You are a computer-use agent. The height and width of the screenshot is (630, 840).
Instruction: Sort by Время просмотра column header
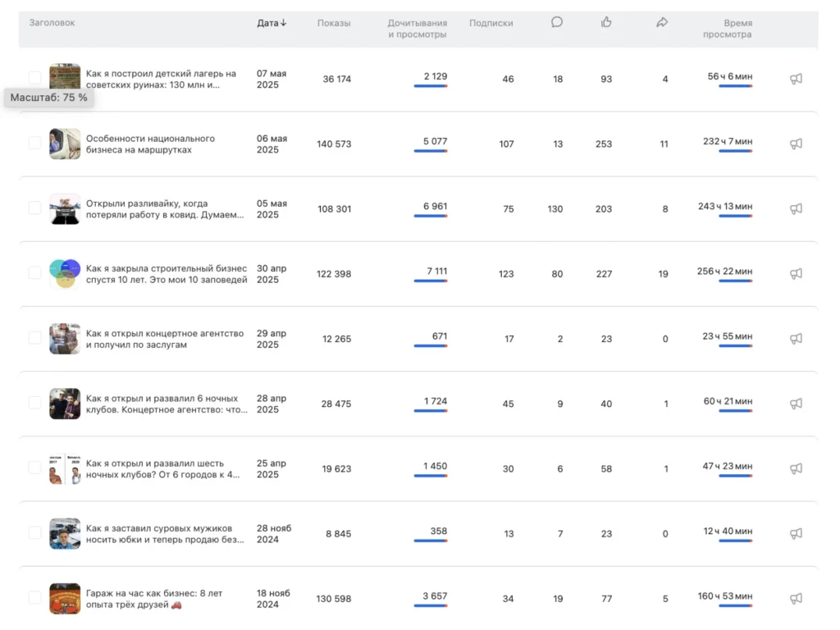pyautogui.click(x=727, y=29)
